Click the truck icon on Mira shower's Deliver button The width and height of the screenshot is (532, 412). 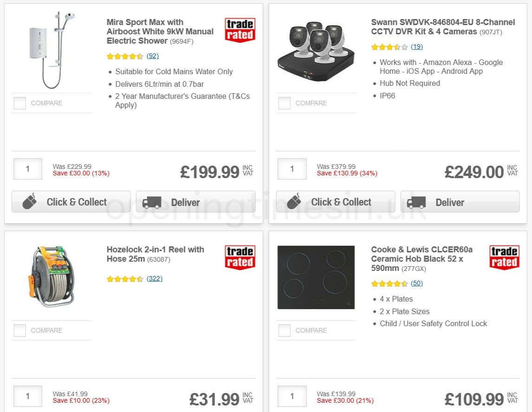point(152,202)
